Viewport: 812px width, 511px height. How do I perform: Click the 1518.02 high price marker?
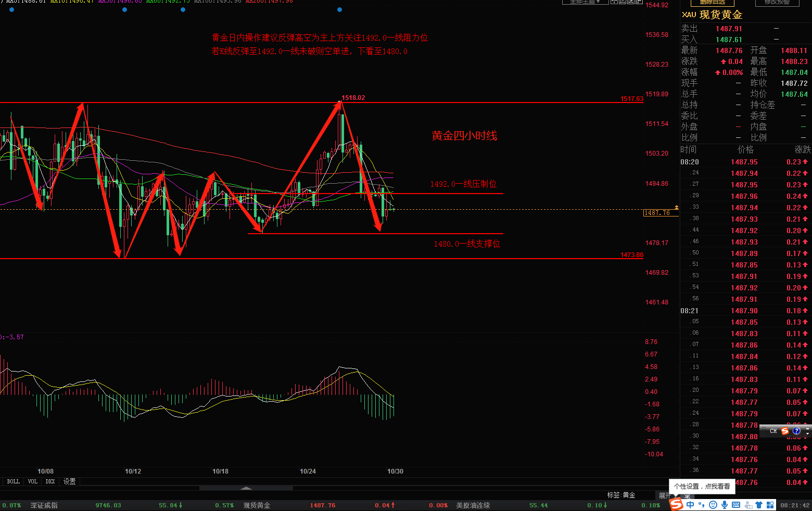[x=353, y=98]
